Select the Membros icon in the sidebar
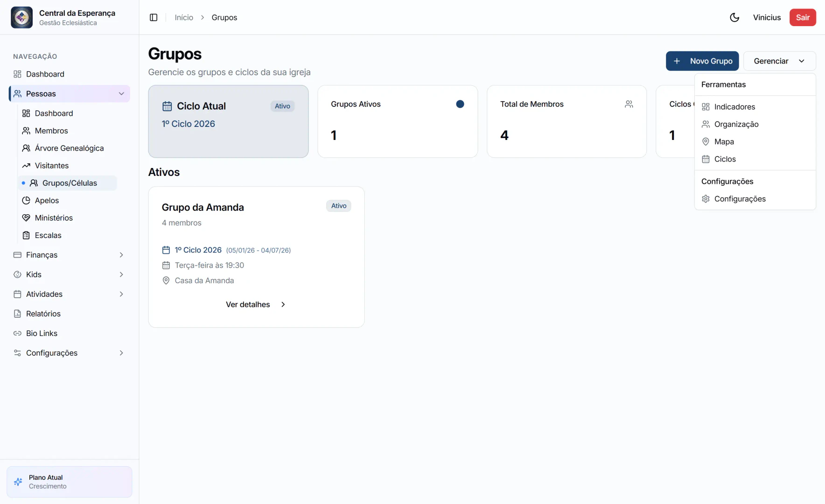Viewport: 825px width, 504px height. (27, 131)
